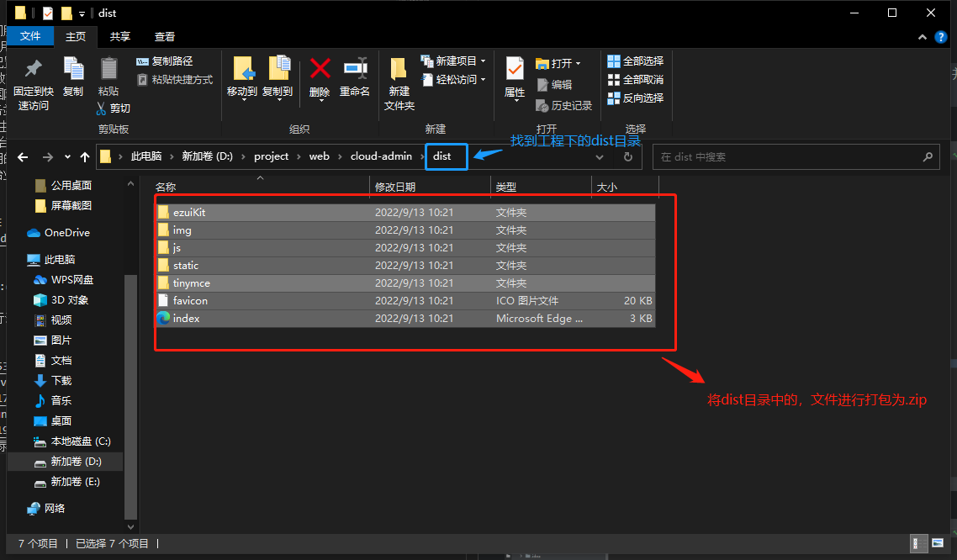Open Quick Access Toolbar customize dropdown
Viewport: 957px width, 560px height.
coord(82,13)
